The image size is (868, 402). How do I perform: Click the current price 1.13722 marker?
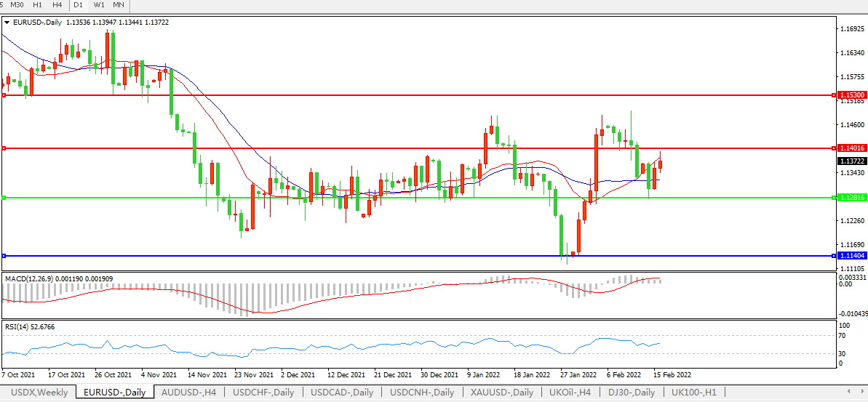(x=851, y=161)
